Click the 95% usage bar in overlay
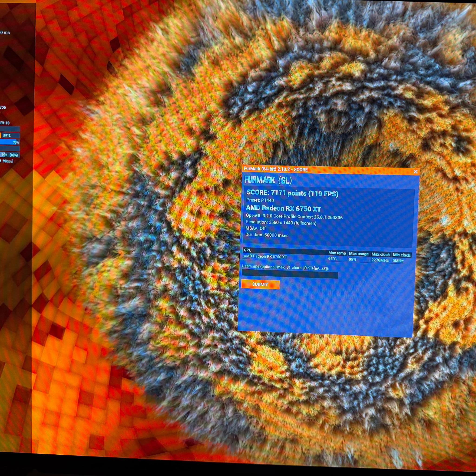 tap(9, 142)
